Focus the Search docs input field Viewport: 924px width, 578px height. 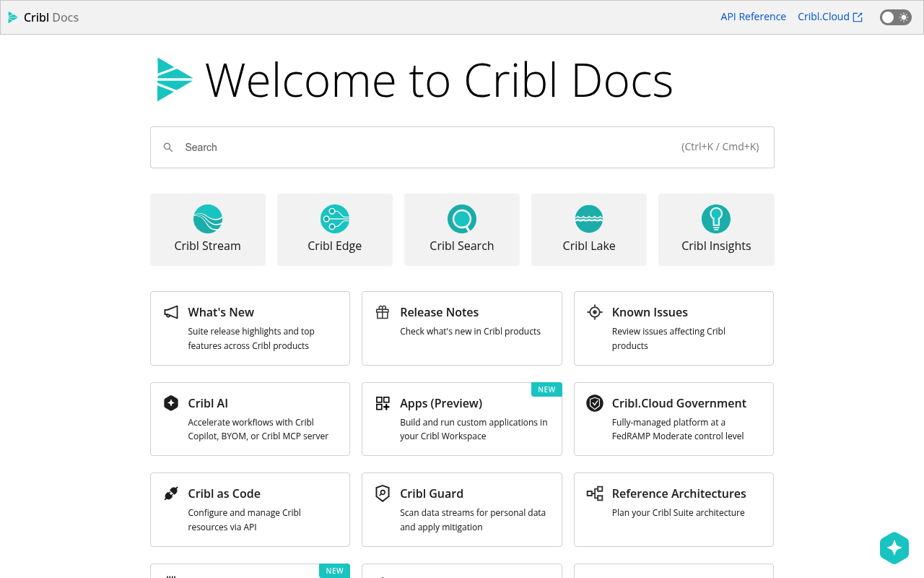point(462,147)
